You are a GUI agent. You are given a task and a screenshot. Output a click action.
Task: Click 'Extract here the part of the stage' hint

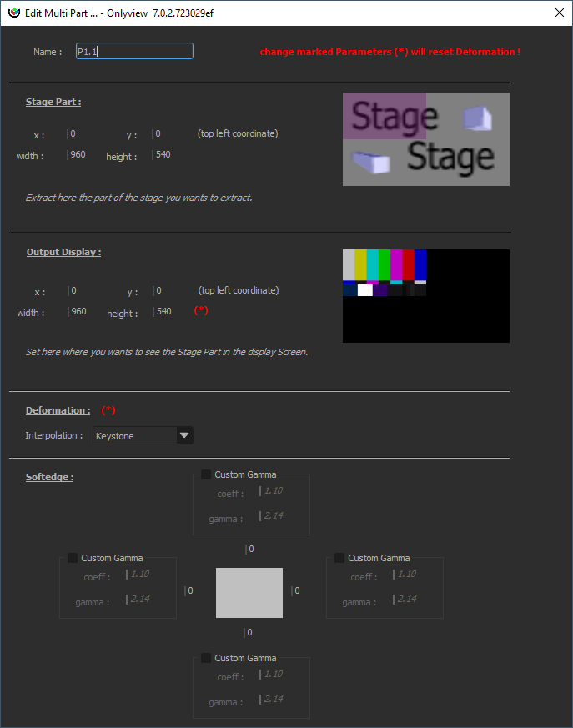tap(138, 198)
